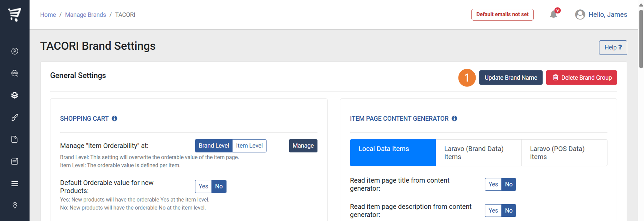Click the shopping cart logo icon
This screenshot has width=644, height=221.
[x=14, y=15]
